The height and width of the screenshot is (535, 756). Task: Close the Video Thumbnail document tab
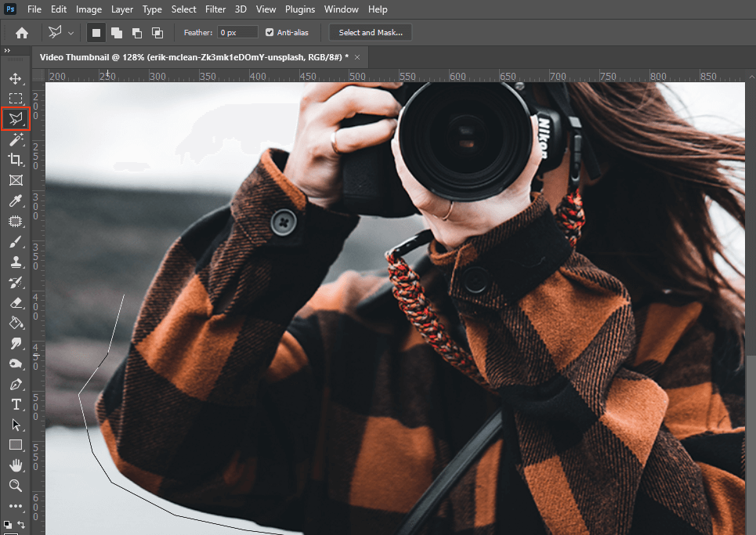pos(357,57)
